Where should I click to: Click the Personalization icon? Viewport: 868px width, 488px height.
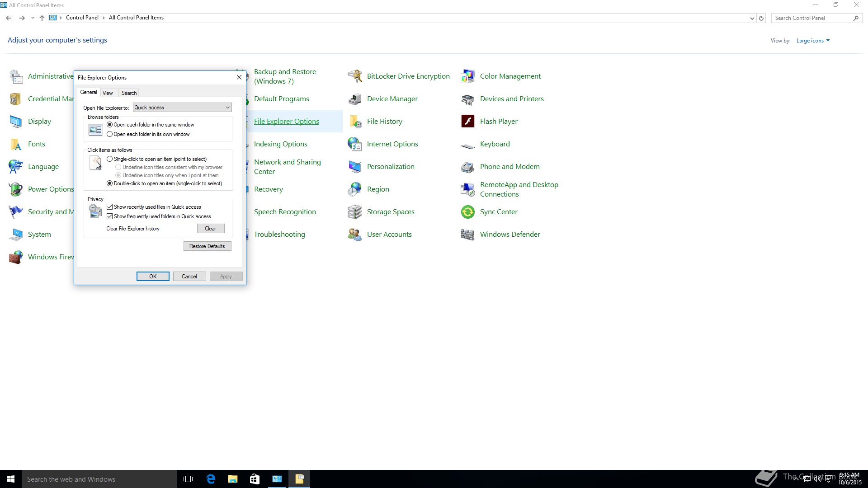pyautogui.click(x=355, y=167)
